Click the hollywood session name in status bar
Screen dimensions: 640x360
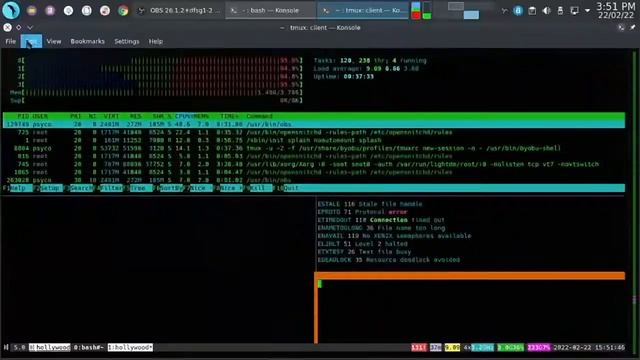click(x=49, y=347)
